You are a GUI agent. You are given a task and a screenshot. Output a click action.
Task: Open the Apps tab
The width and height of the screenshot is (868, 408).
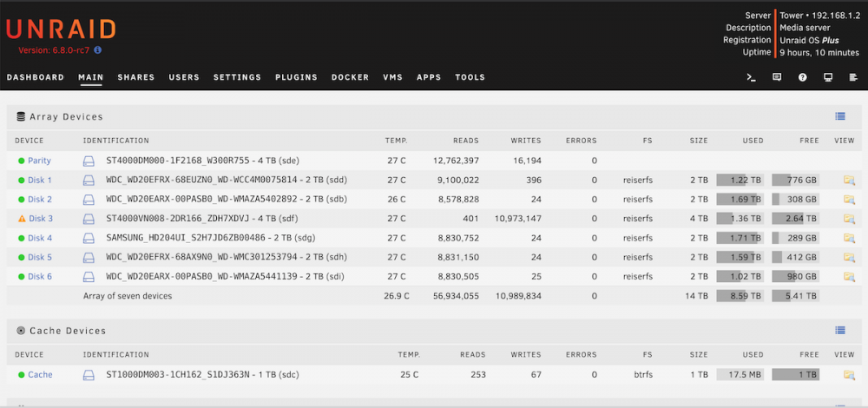coord(429,77)
